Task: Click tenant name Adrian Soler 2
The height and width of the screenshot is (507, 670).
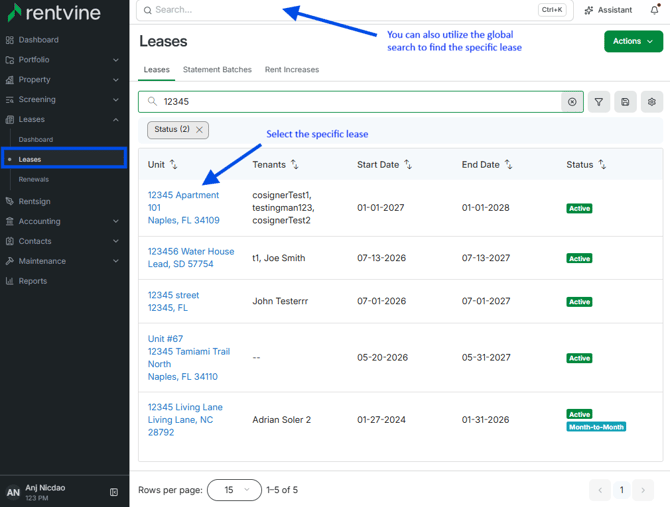Action: (x=282, y=420)
